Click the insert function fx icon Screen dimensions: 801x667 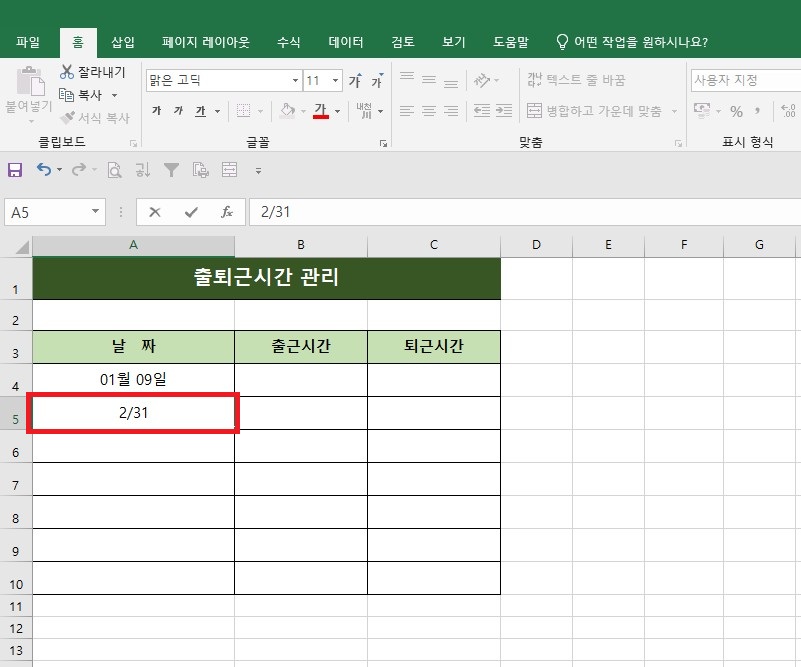click(227, 212)
